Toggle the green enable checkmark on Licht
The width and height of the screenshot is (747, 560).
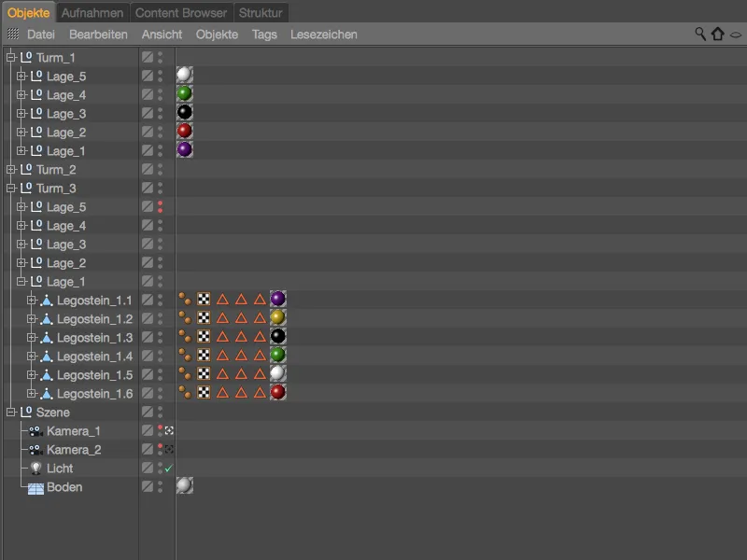coord(169,469)
